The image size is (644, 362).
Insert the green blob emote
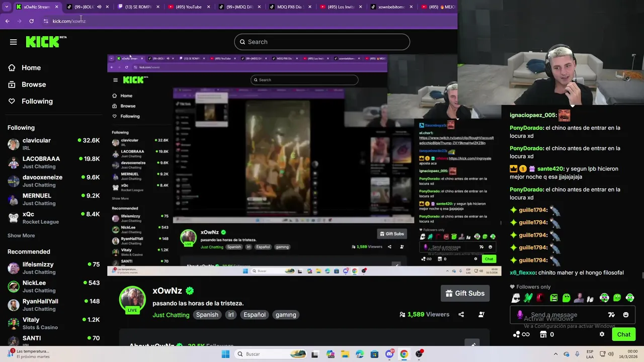(x=566, y=298)
